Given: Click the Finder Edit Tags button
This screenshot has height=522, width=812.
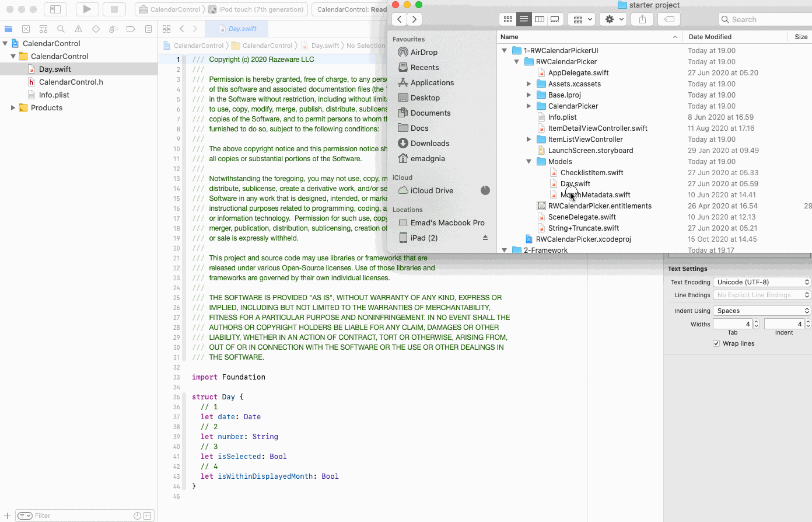Looking at the screenshot, I should 670,19.
